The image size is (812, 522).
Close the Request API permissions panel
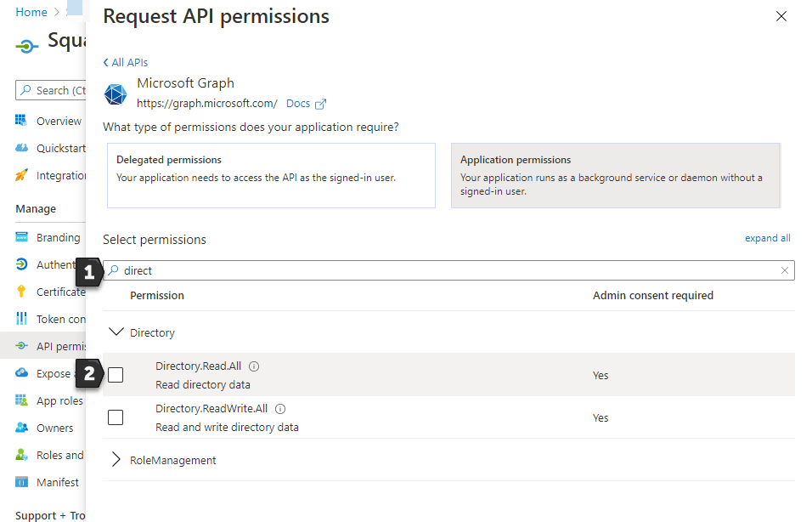pos(781,17)
